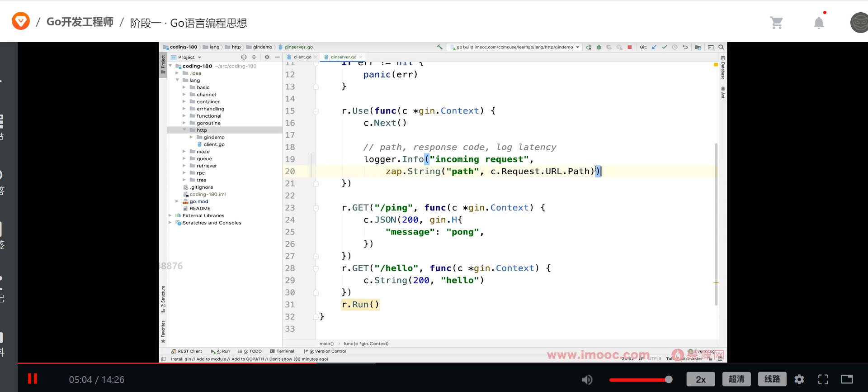The height and width of the screenshot is (392, 868).
Task: Toggle picture-in-picture widescreen mode
Action: click(847, 379)
